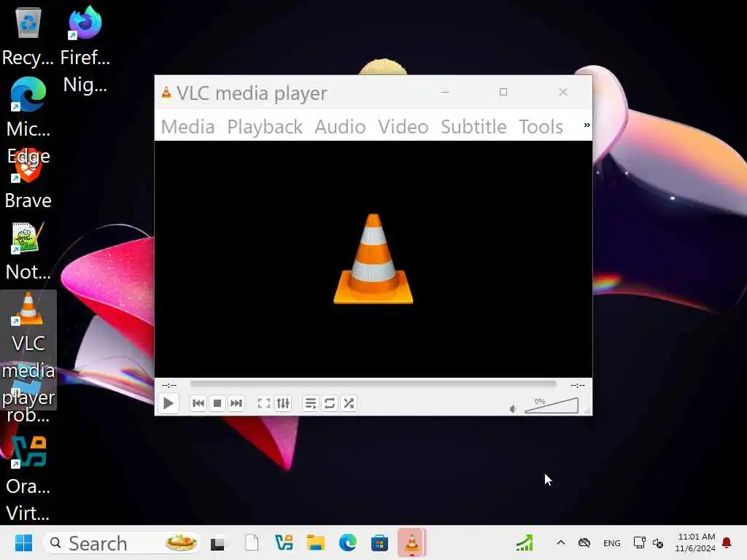
Task: Open the Audio menu
Action: point(340,127)
